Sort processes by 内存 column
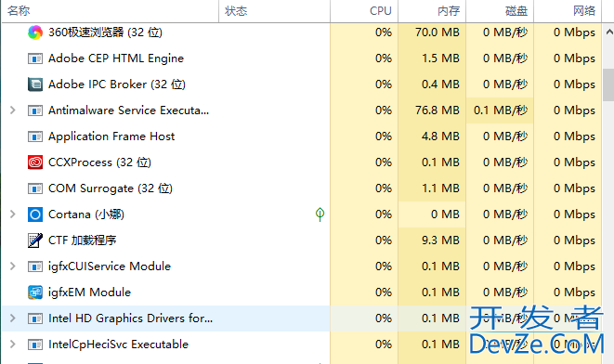This screenshot has height=364, width=614. pos(432,11)
